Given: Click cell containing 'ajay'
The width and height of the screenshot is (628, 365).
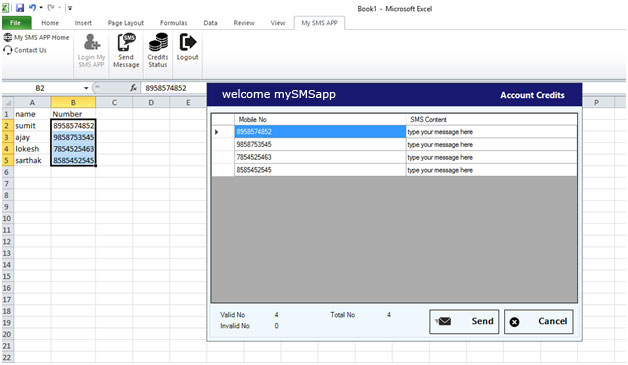Looking at the screenshot, I should 32,137.
